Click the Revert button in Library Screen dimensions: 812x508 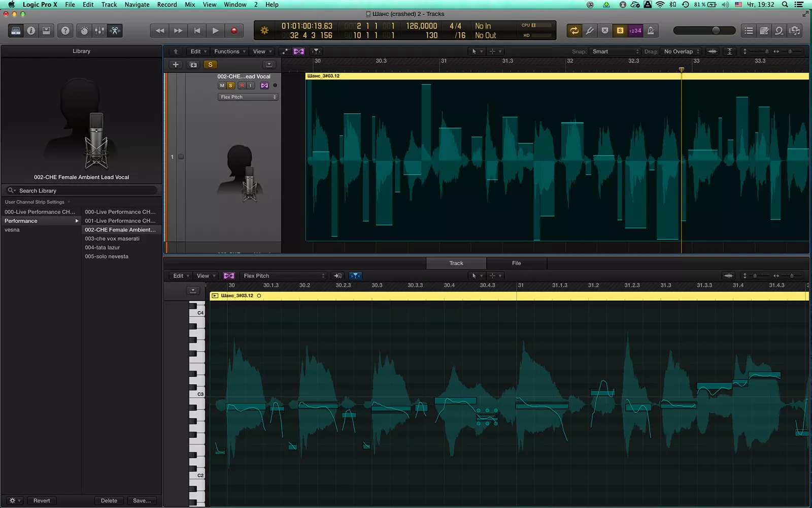point(42,500)
